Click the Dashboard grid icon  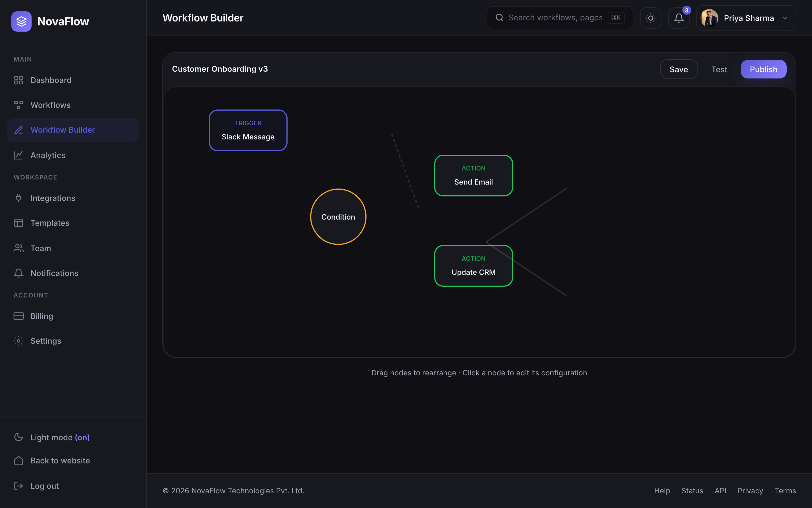click(x=18, y=80)
